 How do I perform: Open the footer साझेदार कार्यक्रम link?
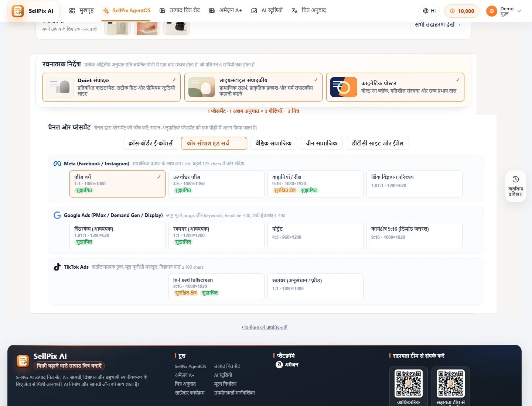[x=190, y=393]
